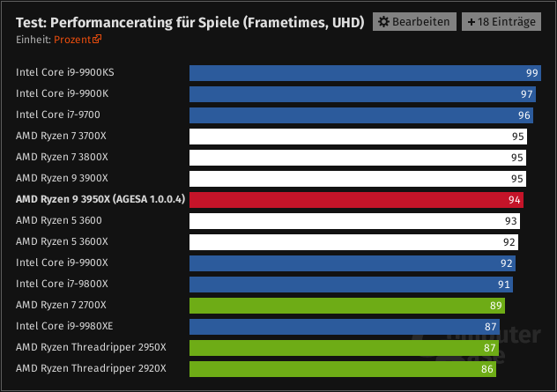Select the AMD Ryzen 9 3950X (AGESA 1.0.0.4) label
The height and width of the screenshot is (392, 557).
[100, 199]
